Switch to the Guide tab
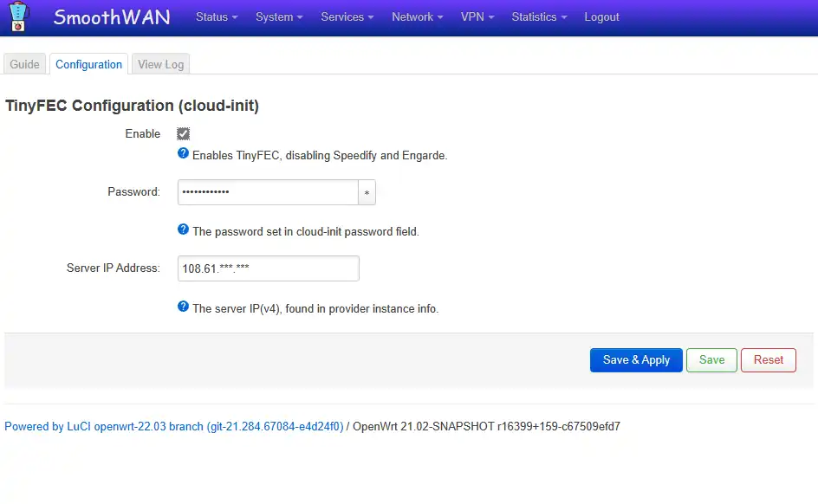This screenshot has height=504, width=818. coord(24,64)
